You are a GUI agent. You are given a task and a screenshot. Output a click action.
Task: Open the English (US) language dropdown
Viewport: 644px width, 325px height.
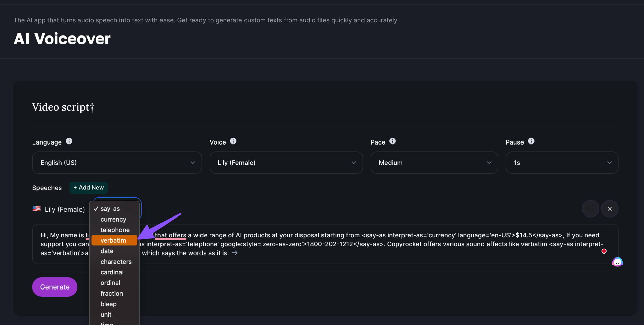click(x=117, y=163)
